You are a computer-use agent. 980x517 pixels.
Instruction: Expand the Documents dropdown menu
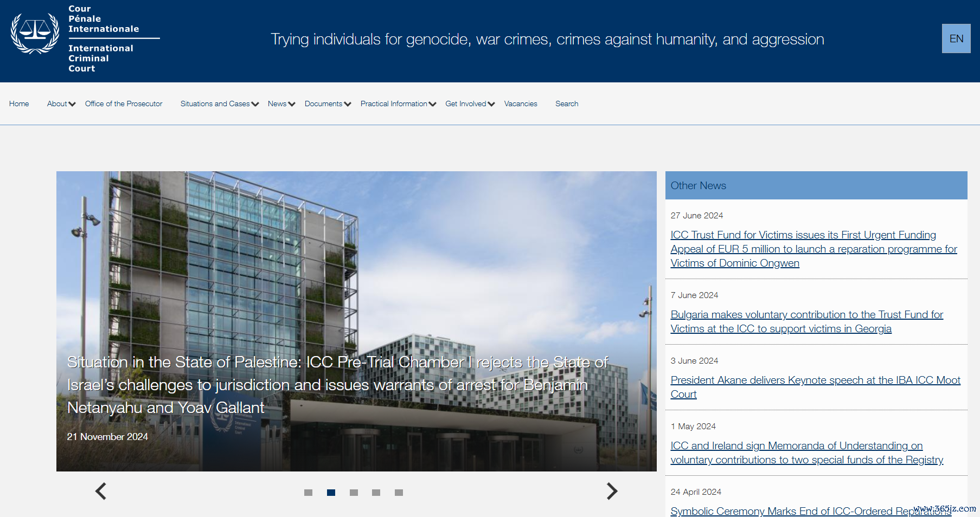(x=328, y=104)
